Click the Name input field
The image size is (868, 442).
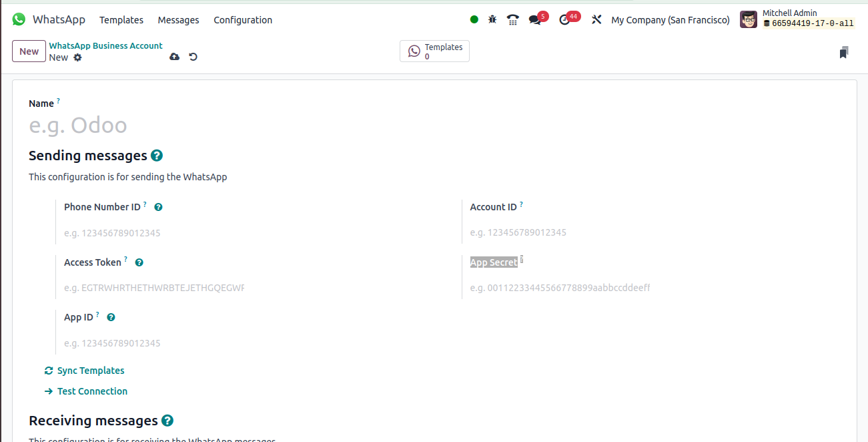[x=434, y=126]
